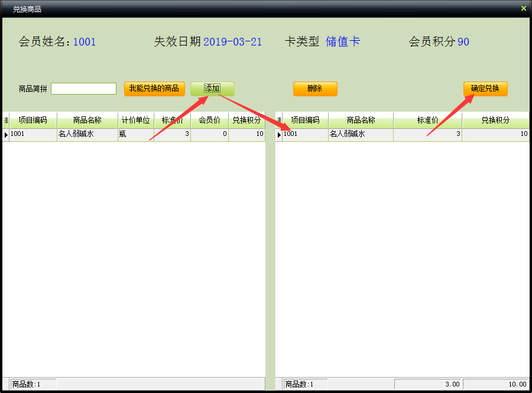Select right grid row indicator arrow
The height and width of the screenshot is (393, 532).
point(279,135)
